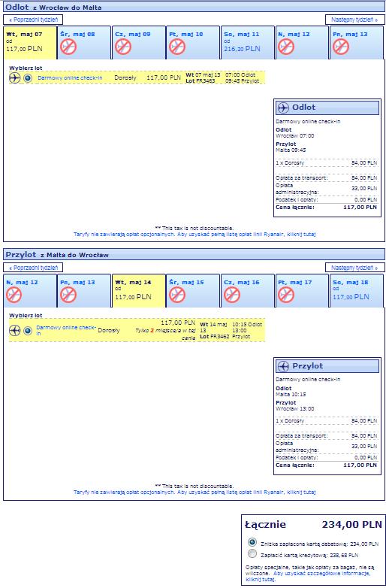This screenshot has height=588, width=386.
Task: Open detailed fee information link under Łącznie
Action: (x=308, y=577)
